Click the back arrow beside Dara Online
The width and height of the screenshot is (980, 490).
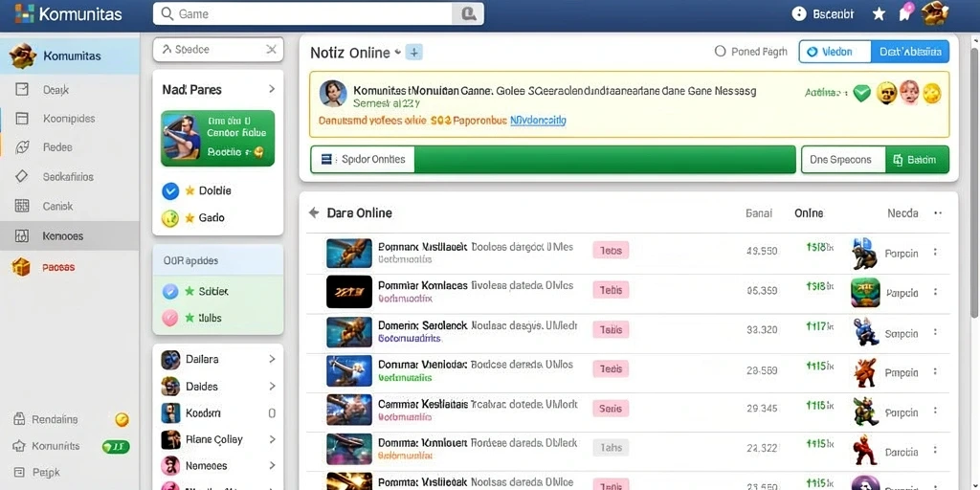point(314,213)
